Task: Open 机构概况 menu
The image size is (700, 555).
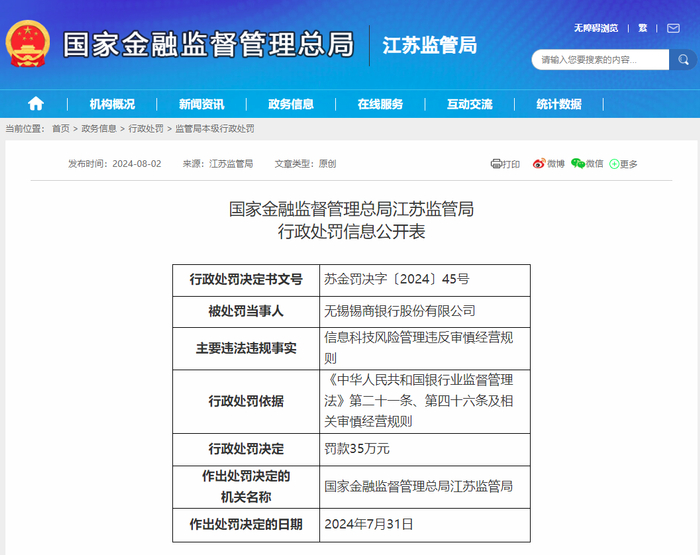Action: 112,104
